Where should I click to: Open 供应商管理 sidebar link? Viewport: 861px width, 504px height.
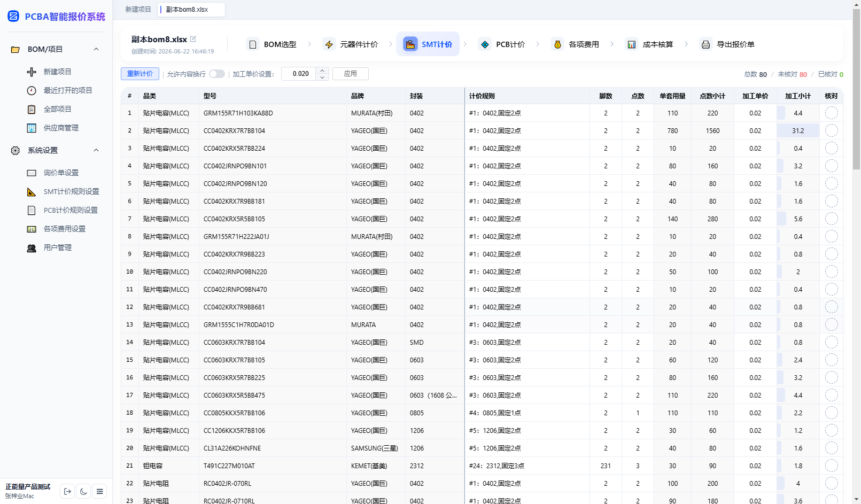tap(61, 128)
